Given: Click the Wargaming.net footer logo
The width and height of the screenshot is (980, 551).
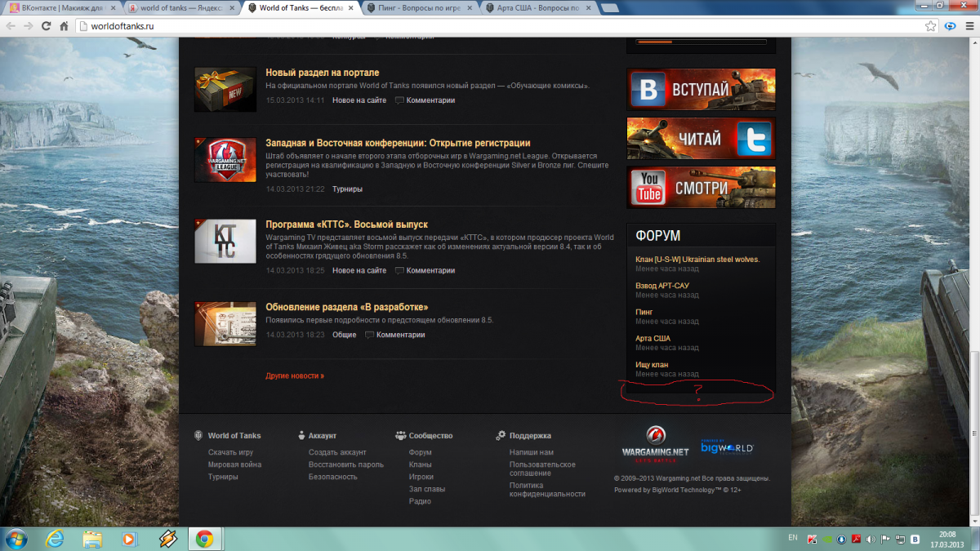Looking at the screenshot, I should click(x=655, y=444).
